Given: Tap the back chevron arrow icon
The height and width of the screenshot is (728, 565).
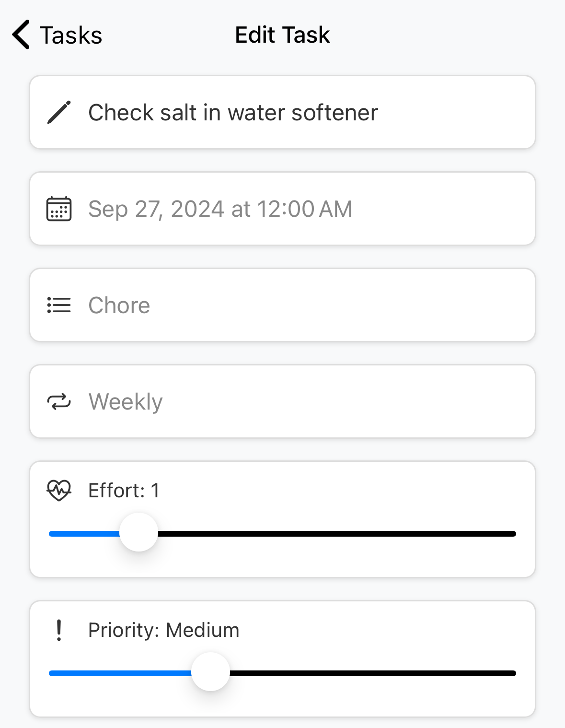Looking at the screenshot, I should 22,35.
